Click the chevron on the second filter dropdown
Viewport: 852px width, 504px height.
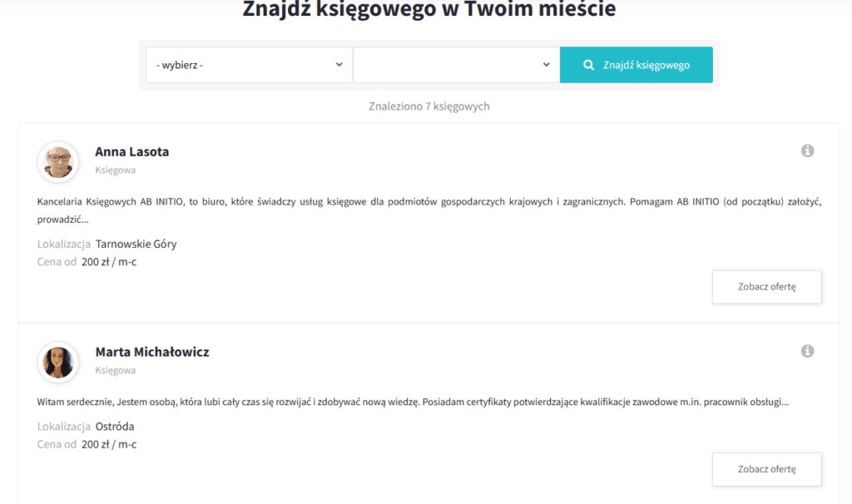tap(546, 64)
